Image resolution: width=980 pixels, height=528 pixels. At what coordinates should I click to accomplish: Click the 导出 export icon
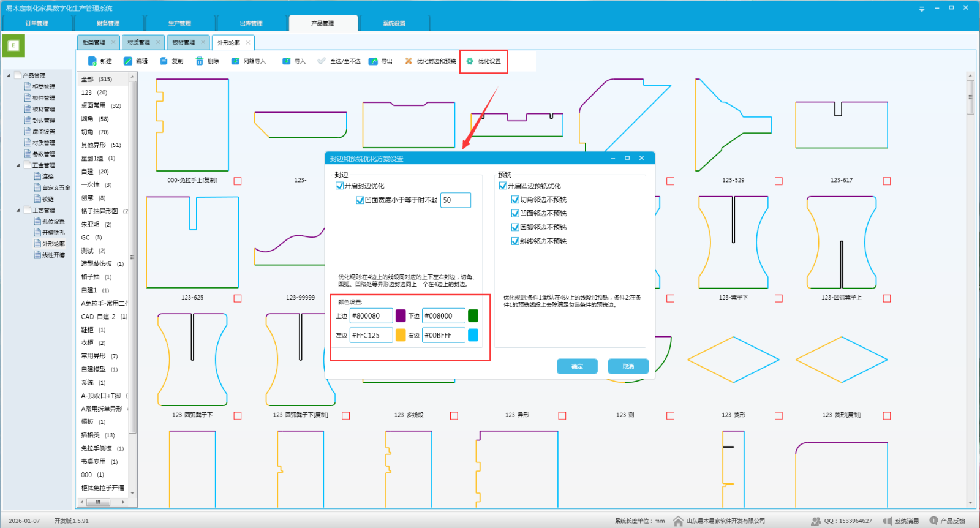point(373,61)
